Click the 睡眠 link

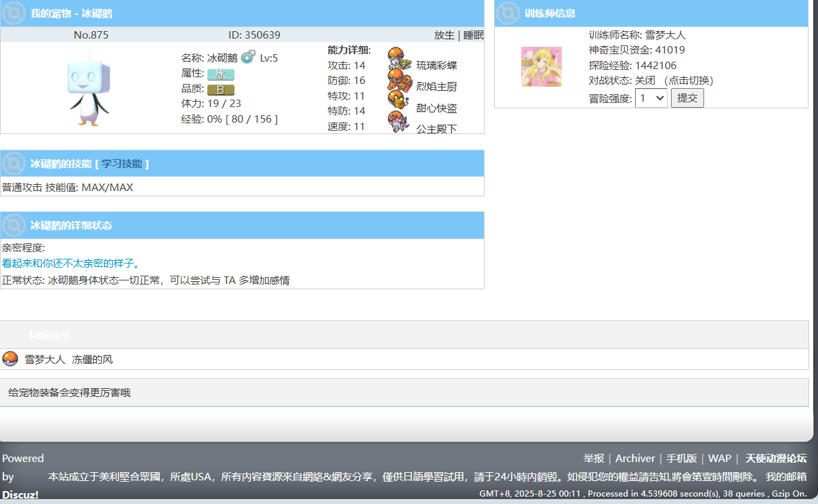point(474,35)
